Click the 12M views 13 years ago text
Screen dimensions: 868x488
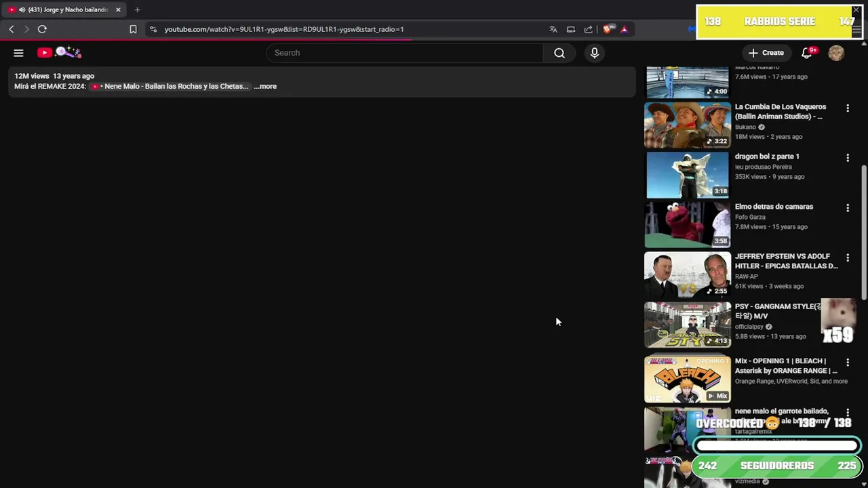[x=54, y=76]
